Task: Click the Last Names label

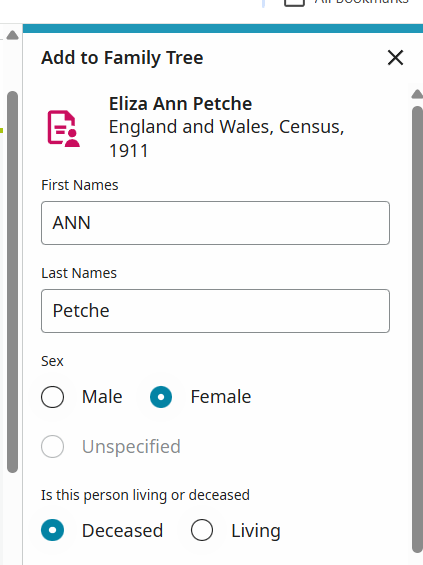Action: point(79,273)
